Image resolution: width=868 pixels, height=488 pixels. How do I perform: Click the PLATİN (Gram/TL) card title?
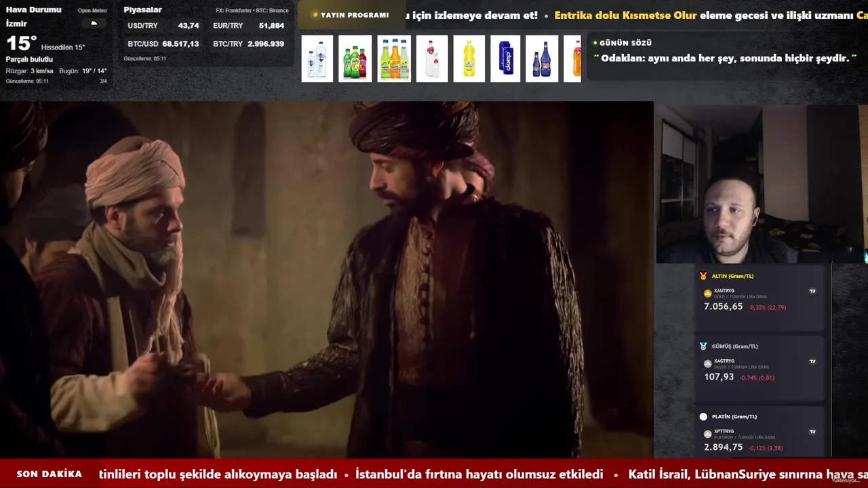[734, 417]
